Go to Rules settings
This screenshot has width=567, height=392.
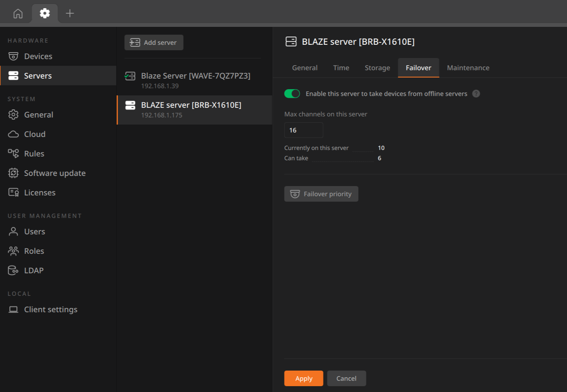coord(58,153)
